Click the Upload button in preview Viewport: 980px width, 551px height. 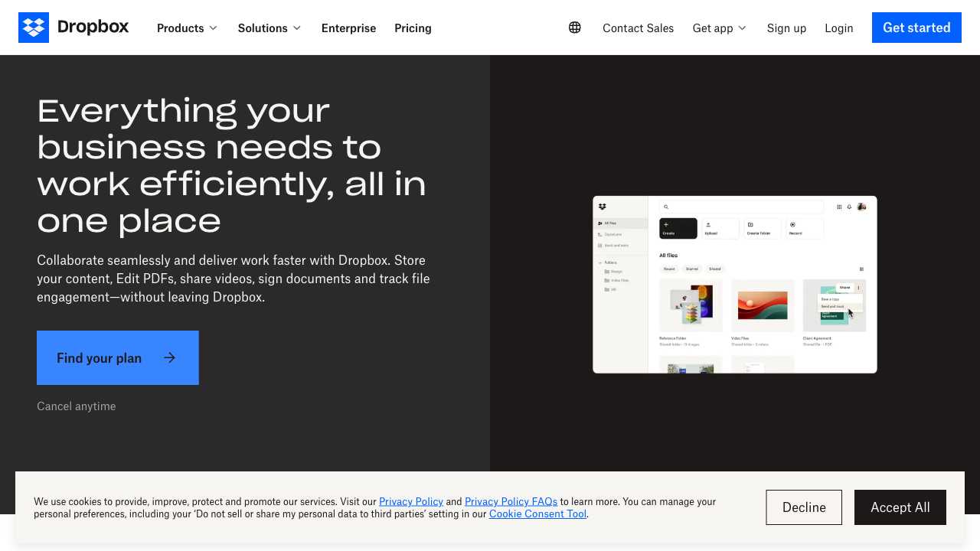pyautogui.click(x=720, y=228)
